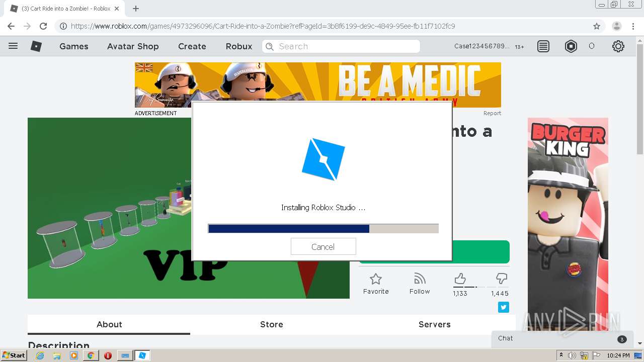Click the 1,133 likes count
This screenshot has width=644, height=362.
(460, 294)
